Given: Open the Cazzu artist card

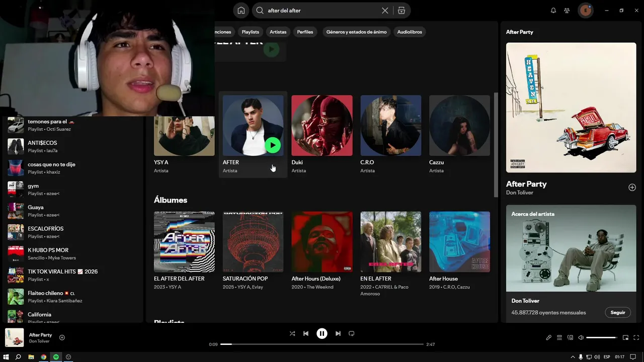Looking at the screenshot, I should click(x=459, y=134).
